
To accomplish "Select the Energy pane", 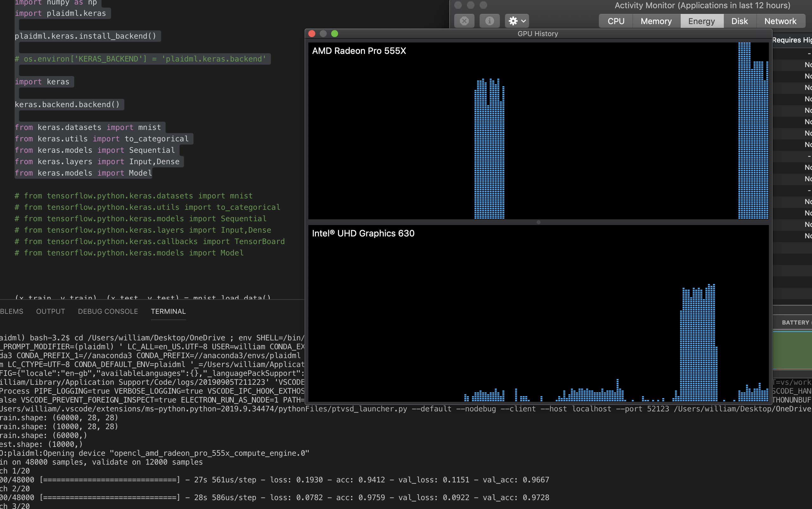I will pyautogui.click(x=701, y=21).
